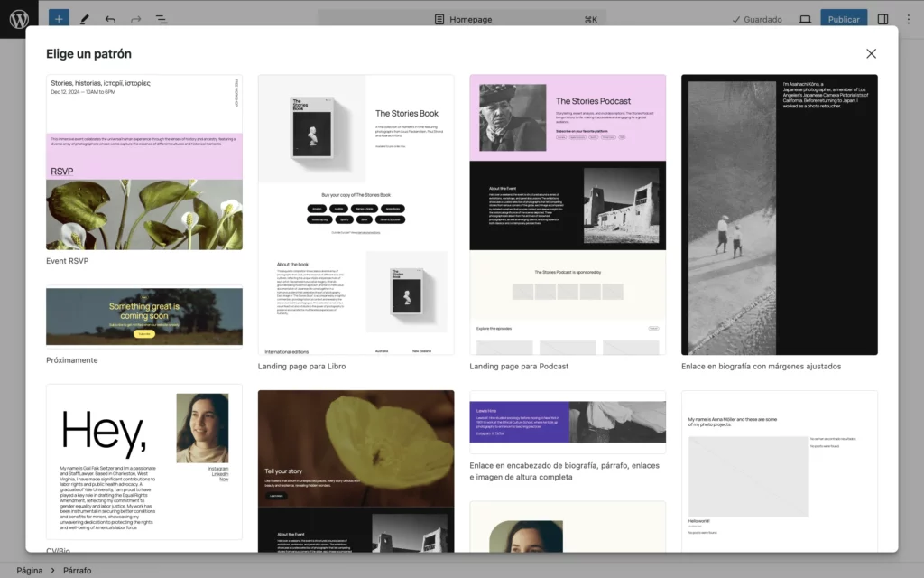The width and height of the screenshot is (924, 578).
Task: Open the three-dot options menu
Action: point(908,19)
